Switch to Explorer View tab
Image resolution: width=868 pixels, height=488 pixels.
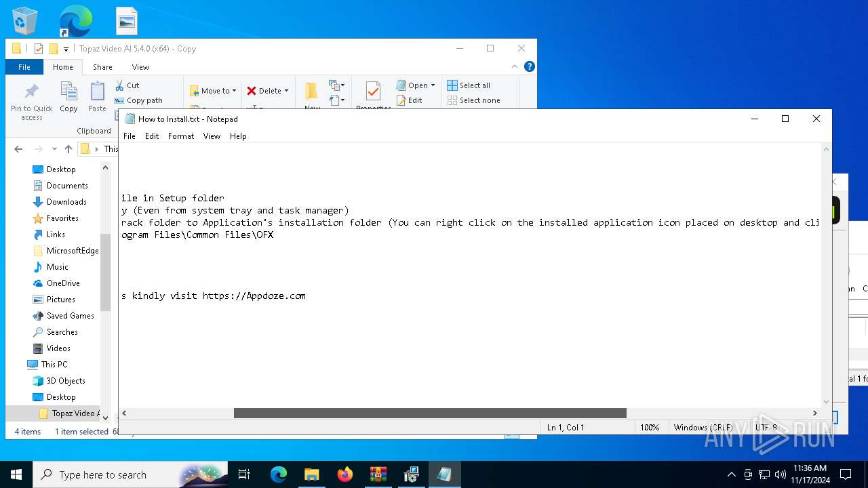[x=140, y=67]
